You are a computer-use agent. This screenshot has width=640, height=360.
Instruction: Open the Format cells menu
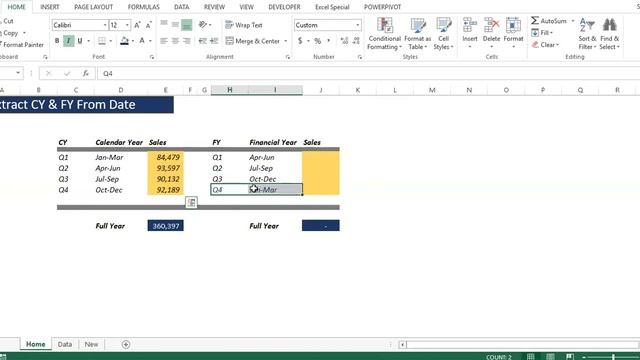point(513,33)
